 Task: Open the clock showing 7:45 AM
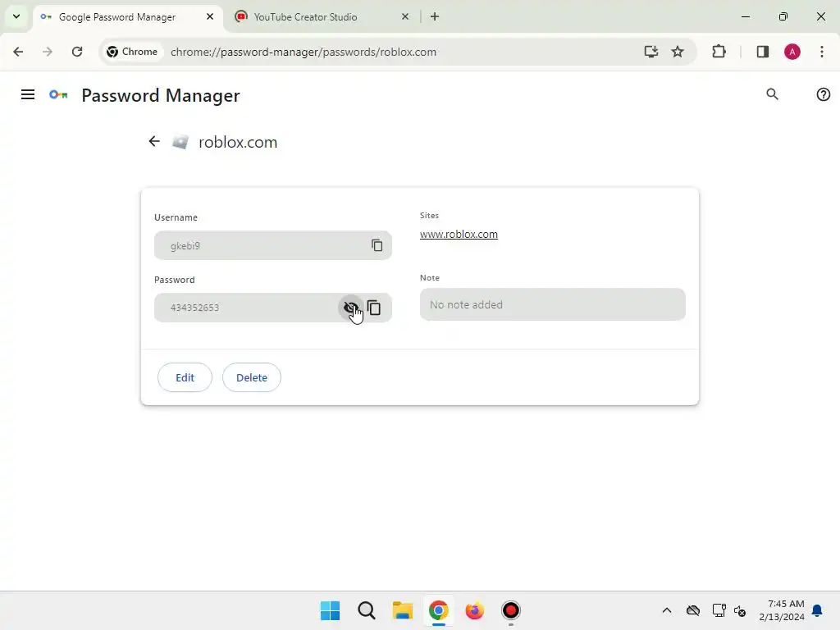[782, 610]
